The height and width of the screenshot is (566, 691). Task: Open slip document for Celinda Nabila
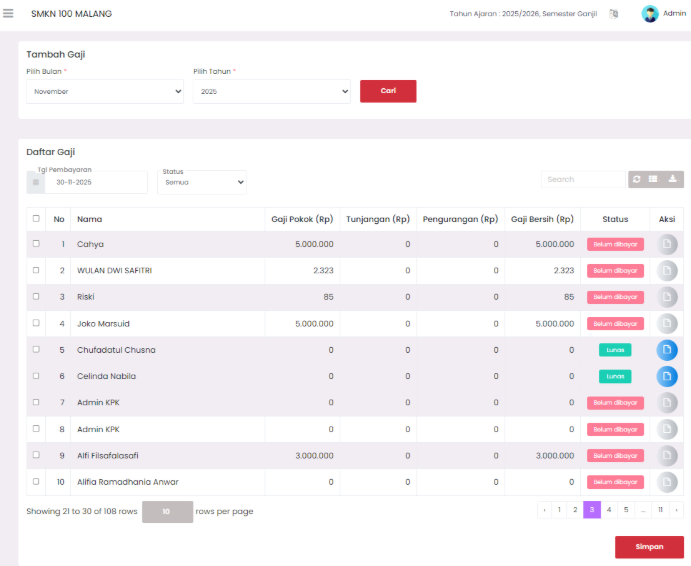[x=667, y=376]
